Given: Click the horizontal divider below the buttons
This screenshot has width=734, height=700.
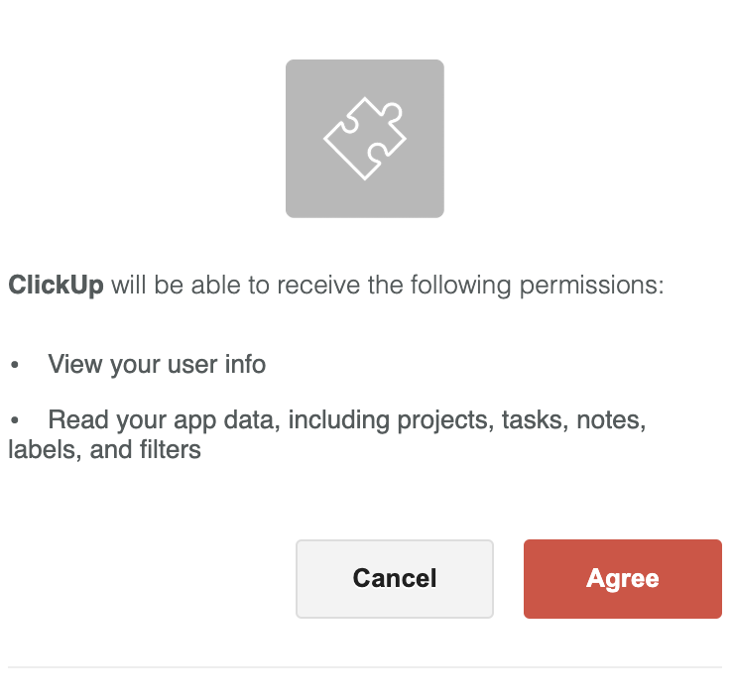Looking at the screenshot, I should pos(365,667).
